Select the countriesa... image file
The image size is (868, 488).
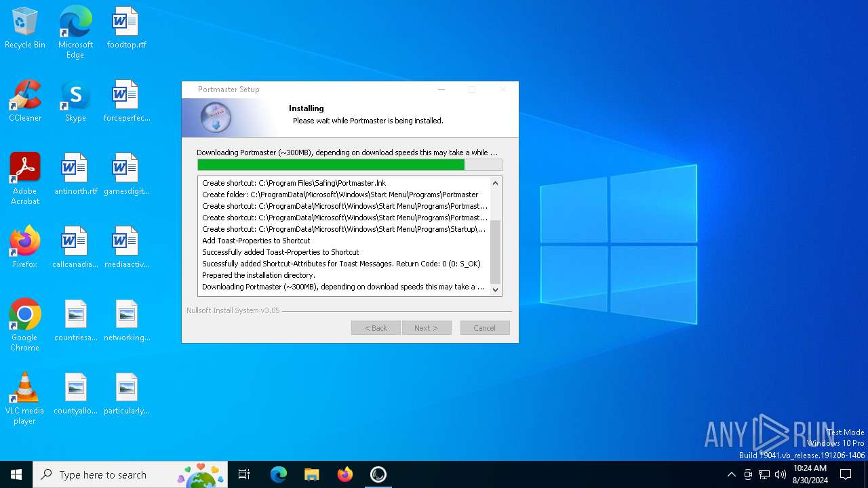tap(75, 321)
